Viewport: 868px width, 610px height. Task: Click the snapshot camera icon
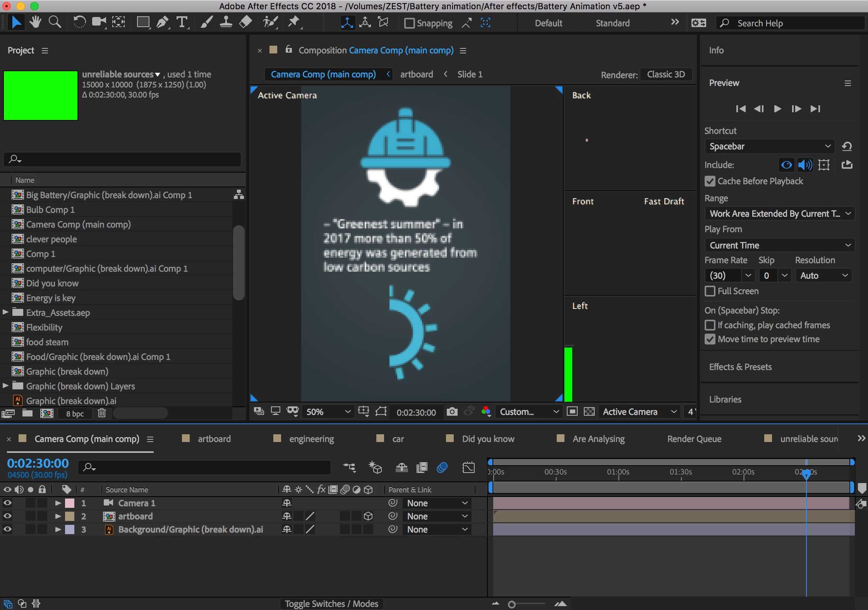click(x=452, y=412)
